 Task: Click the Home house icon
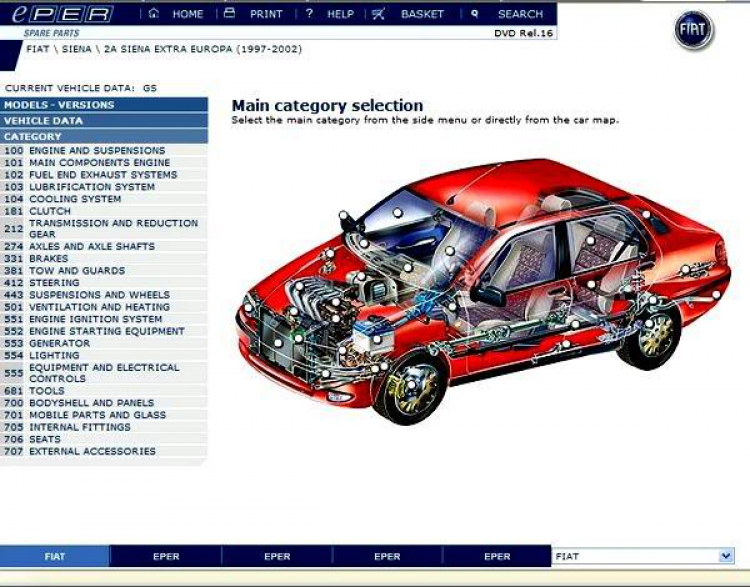tap(154, 13)
